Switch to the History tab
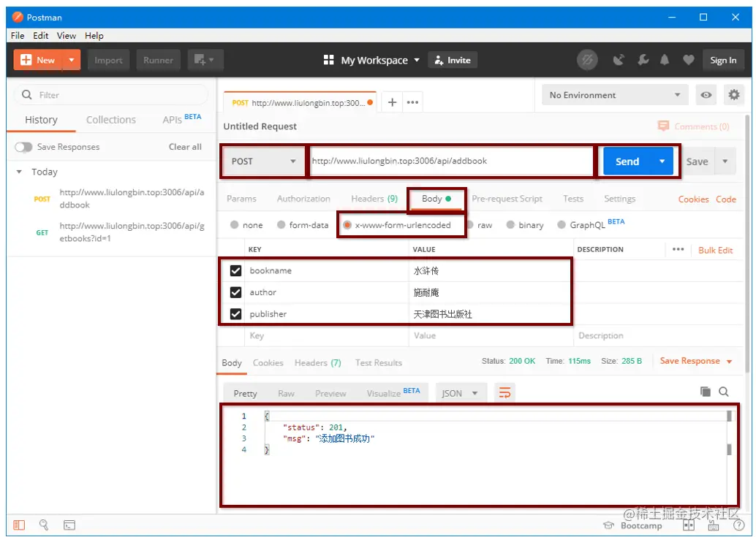The width and height of the screenshot is (756, 537). (x=41, y=120)
